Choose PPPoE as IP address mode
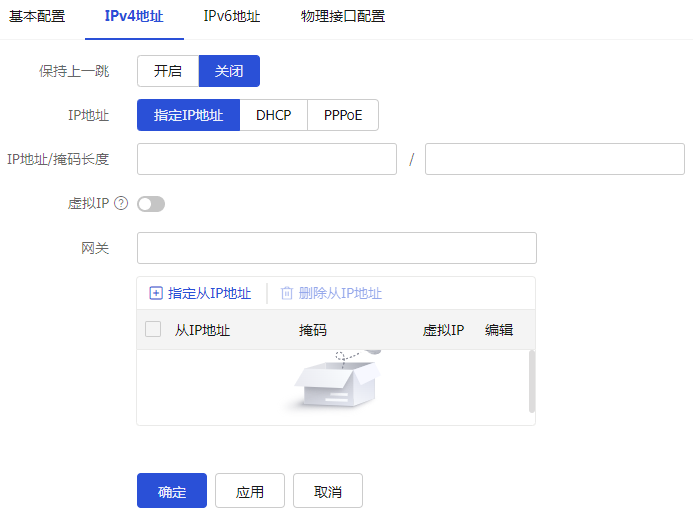Viewport: 693px width, 518px height. (x=343, y=115)
